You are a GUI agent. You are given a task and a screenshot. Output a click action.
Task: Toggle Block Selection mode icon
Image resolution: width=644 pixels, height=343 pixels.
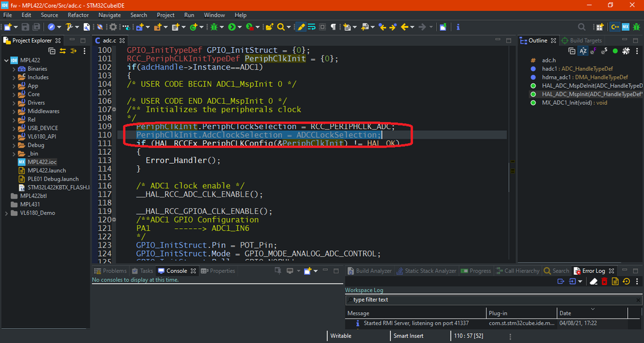(x=323, y=27)
